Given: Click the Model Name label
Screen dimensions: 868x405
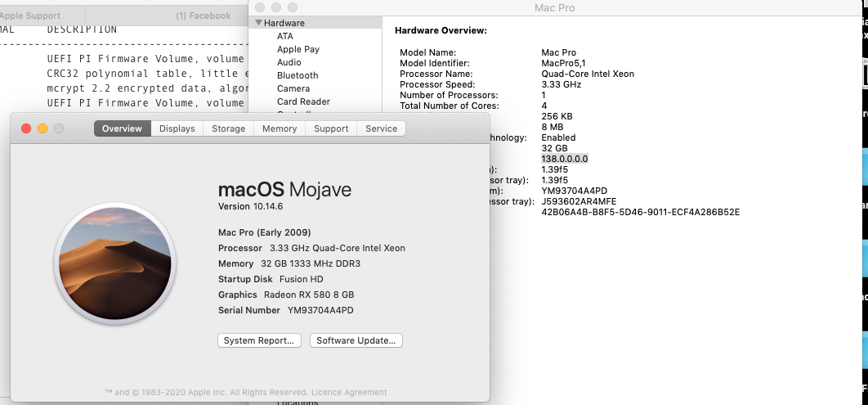Looking at the screenshot, I should (x=428, y=52).
